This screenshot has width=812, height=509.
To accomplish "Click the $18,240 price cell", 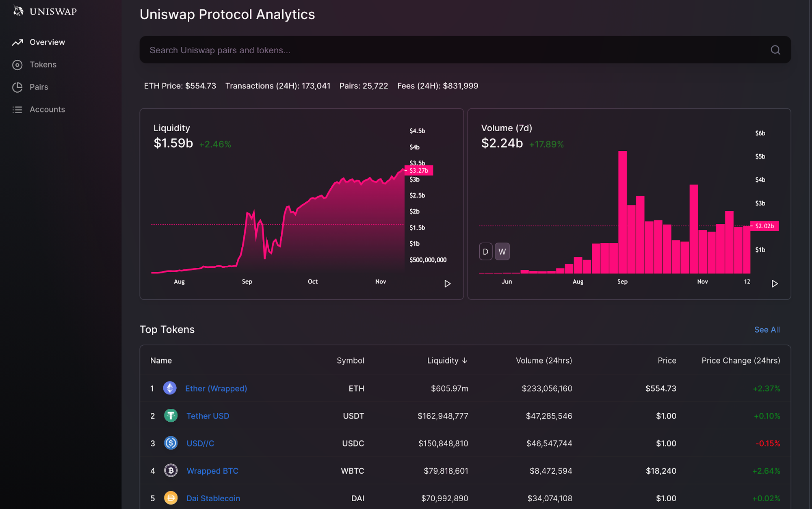I will coord(661,471).
